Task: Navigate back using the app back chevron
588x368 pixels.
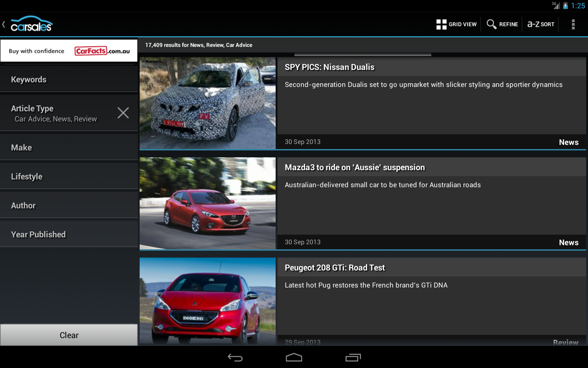Action: pyautogui.click(x=4, y=24)
